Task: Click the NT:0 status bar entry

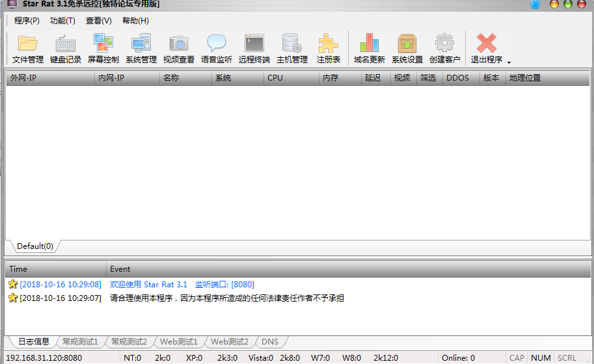Action: click(x=132, y=358)
